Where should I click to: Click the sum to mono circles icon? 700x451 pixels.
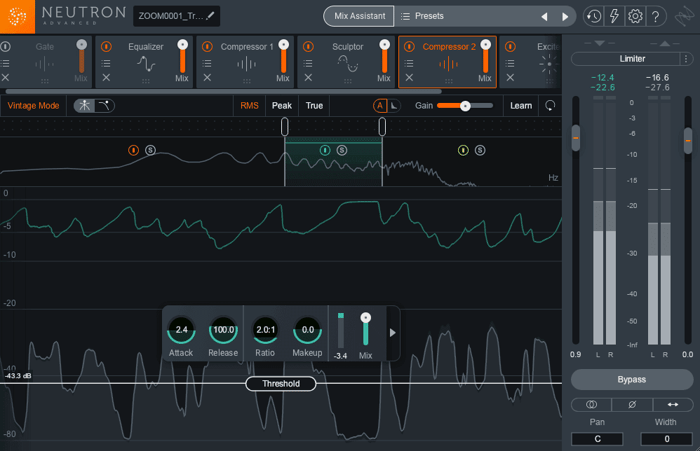pyautogui.click(x=591, y=405)
